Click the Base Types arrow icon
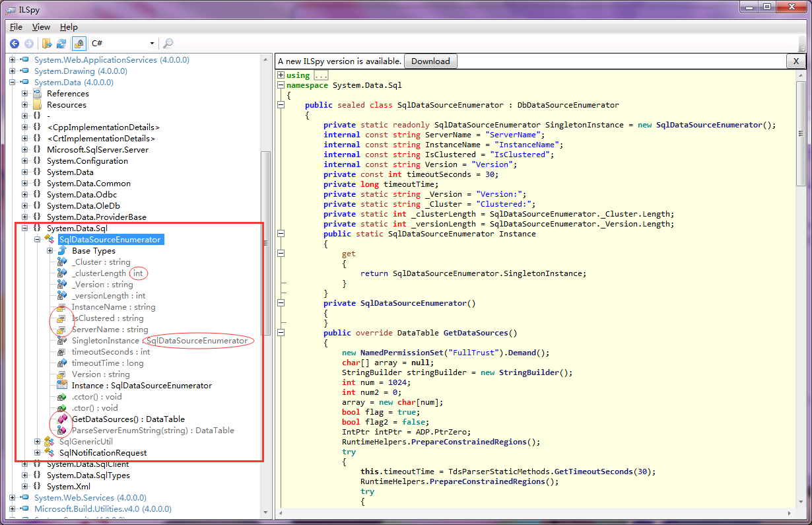 tap(61, 250)
